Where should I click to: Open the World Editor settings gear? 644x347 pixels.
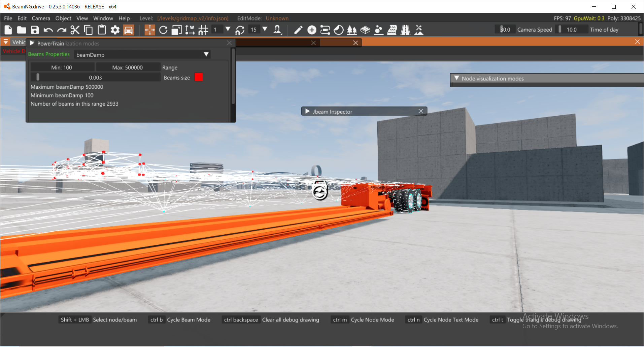click(115, 30)
